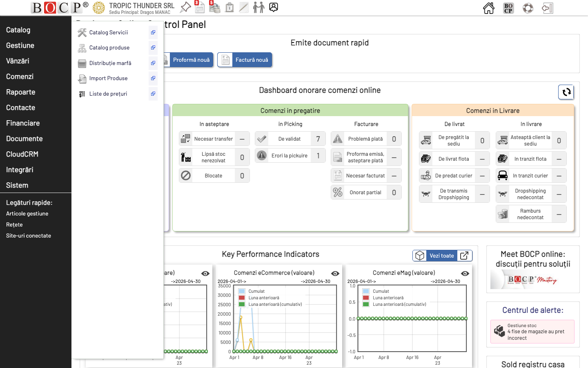The image size is (588, 368).
Task: Open Catalog Servicii in new window icon
Action: [153, 32]
